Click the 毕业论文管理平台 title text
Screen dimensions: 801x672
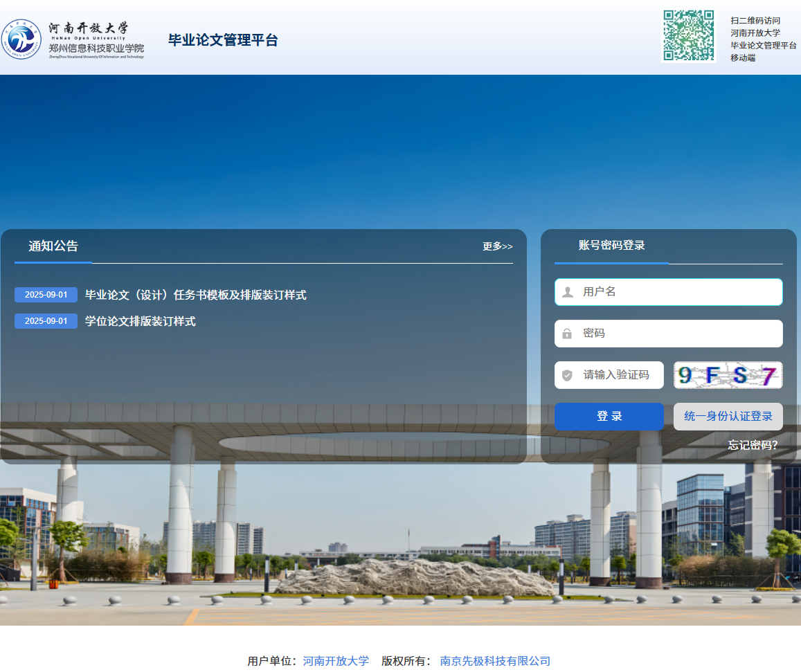click(x=223, y=40)
